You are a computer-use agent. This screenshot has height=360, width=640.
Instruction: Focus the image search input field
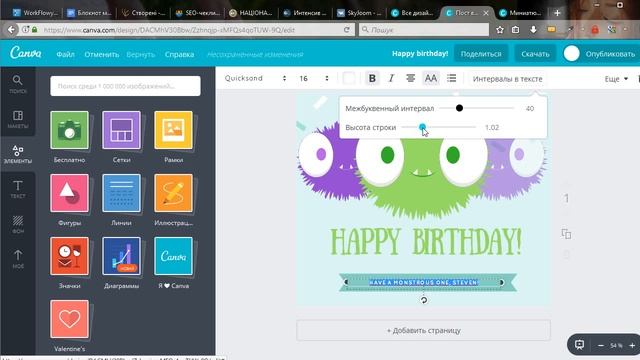[x=125, y=86]
